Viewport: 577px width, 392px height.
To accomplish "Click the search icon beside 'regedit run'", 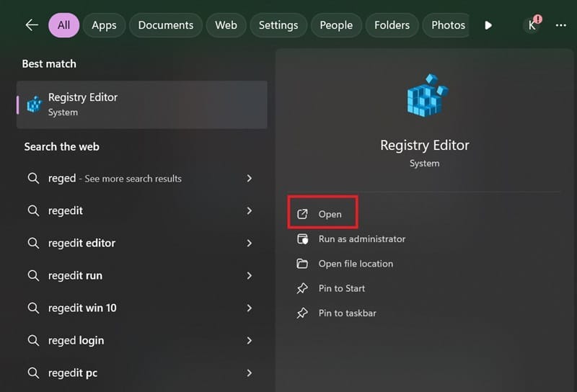I will tap(33, 275).
